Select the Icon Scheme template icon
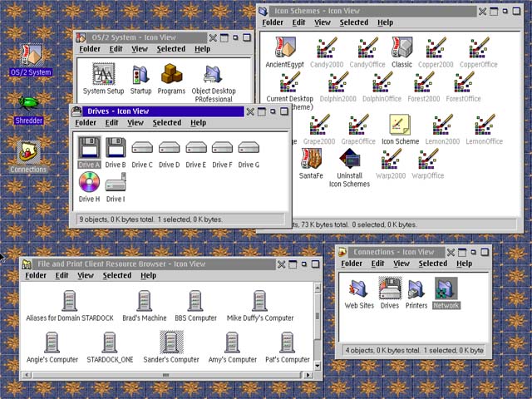Viewport: 532px width, 399px height. click(400, 125)
